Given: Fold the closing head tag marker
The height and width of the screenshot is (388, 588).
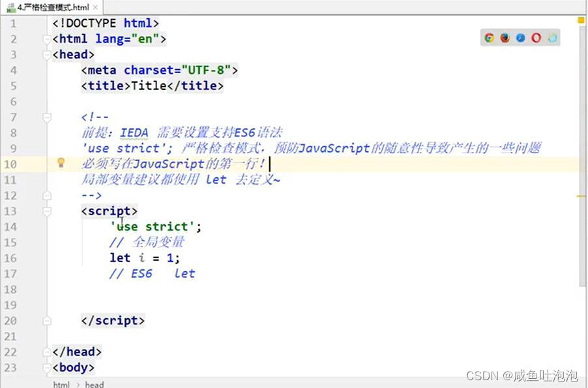Looking at the screenshot, I should [47, 352].
